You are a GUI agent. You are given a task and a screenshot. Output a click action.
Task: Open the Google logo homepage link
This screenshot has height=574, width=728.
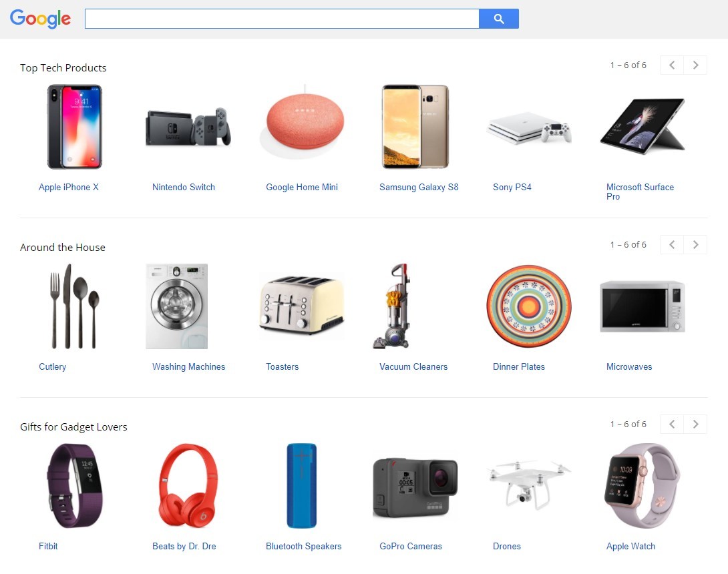[40, 19]
